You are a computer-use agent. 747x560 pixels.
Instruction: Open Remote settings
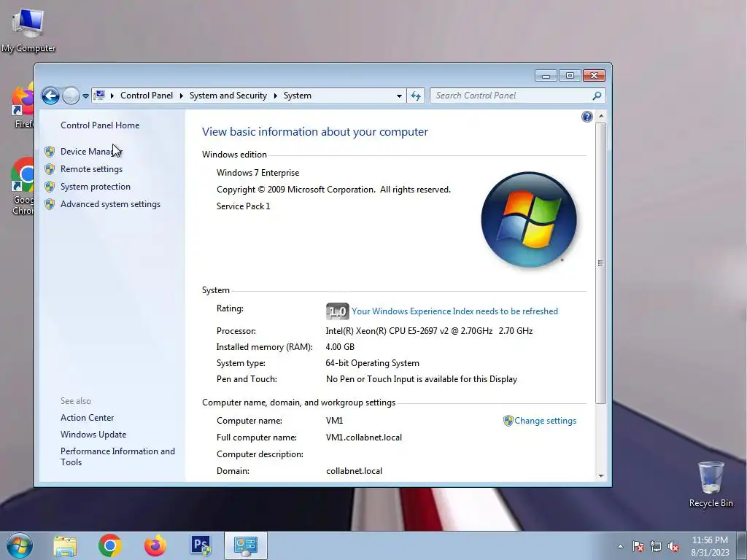91,169
